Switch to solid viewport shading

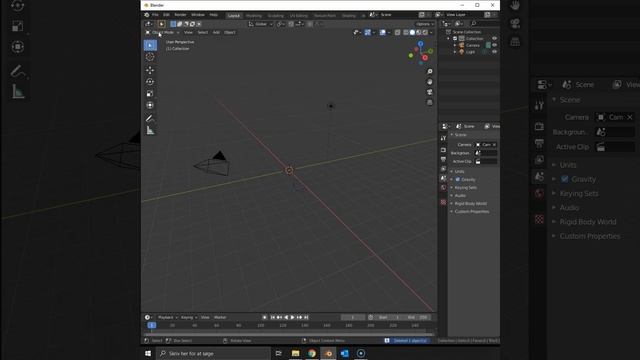(x=412, y=32)
